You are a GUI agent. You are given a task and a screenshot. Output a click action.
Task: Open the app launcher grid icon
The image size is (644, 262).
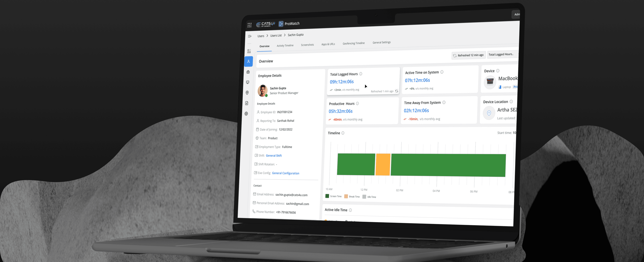coord(249,25)
